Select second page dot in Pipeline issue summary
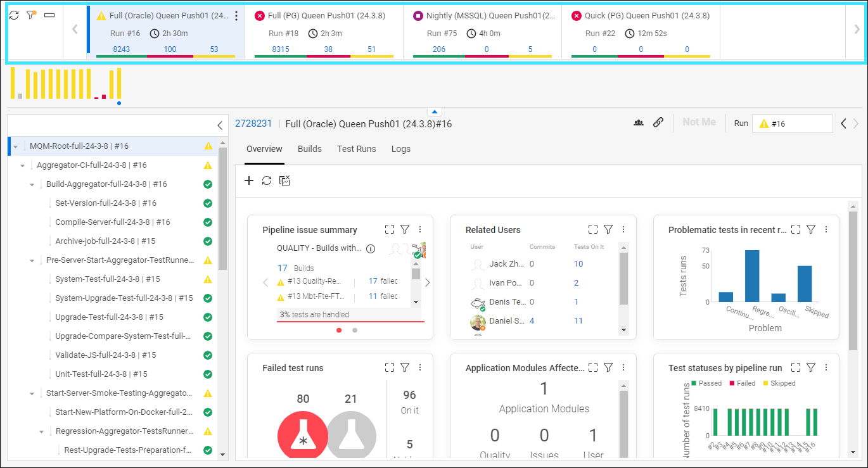868x468 pixels. click(x=355, y=330)
